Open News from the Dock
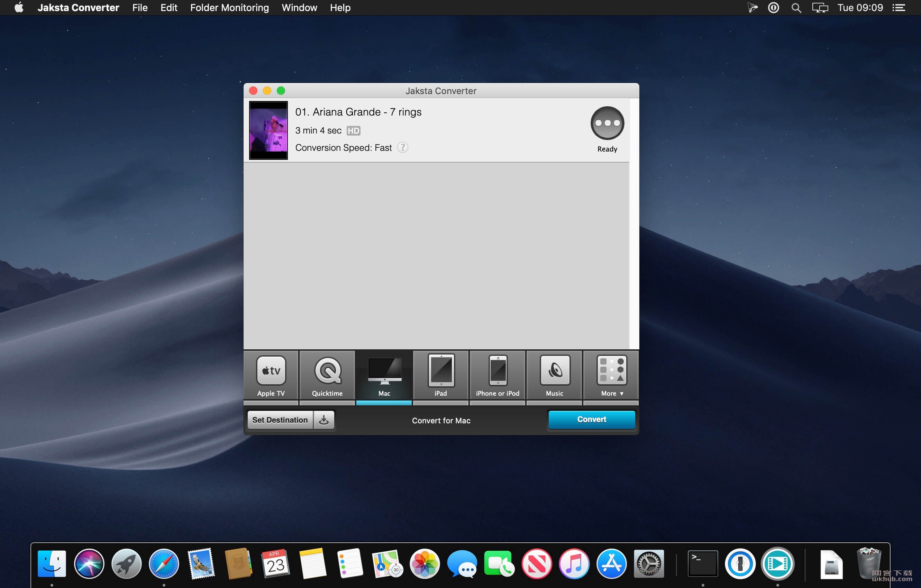The height and width of the screenshot is (588, 921). click(x=537, y=563)
